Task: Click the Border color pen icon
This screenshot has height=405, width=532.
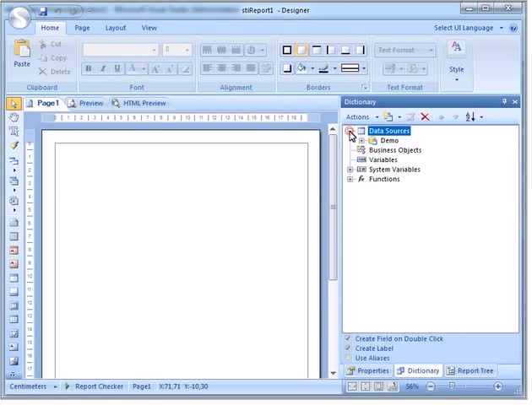Action: (324, 68)
